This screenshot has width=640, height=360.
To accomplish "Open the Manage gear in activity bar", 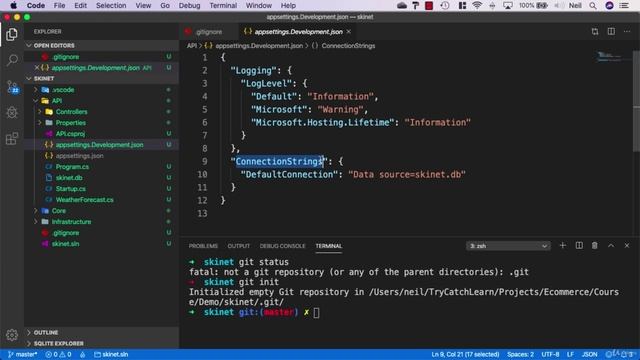I will click(x=12, y=335).
